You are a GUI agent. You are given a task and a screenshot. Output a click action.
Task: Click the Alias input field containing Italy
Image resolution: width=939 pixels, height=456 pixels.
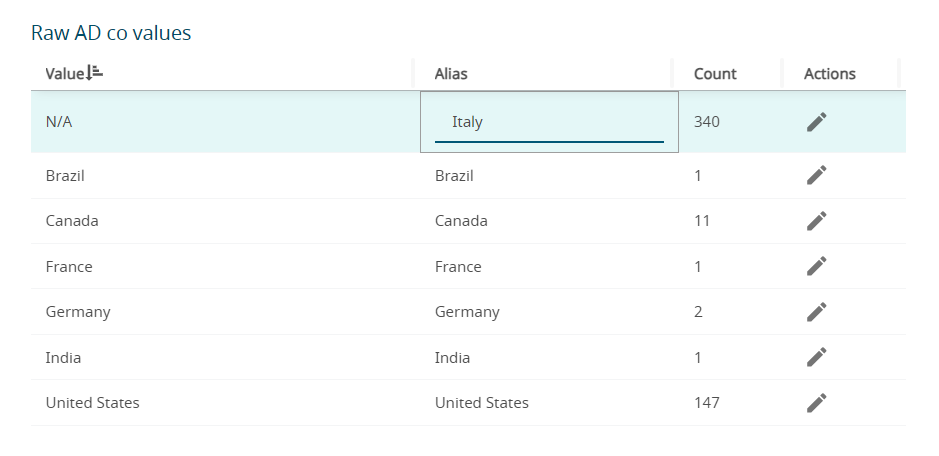coord(549,122)
